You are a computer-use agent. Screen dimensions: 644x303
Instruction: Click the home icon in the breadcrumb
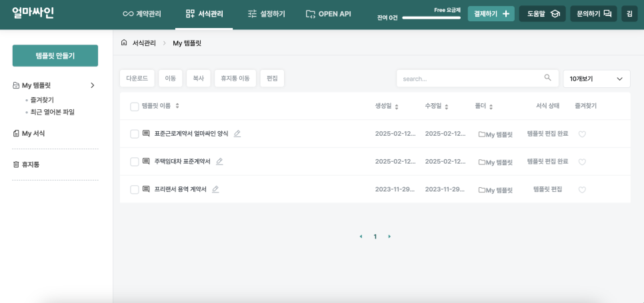124,43
